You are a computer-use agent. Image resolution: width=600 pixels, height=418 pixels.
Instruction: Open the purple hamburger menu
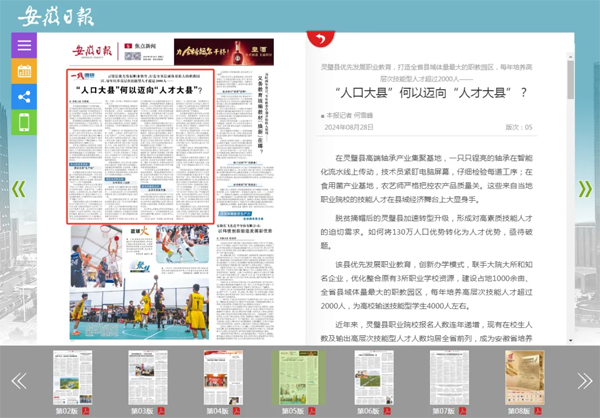pyautogui.click(x=24, y=46)
